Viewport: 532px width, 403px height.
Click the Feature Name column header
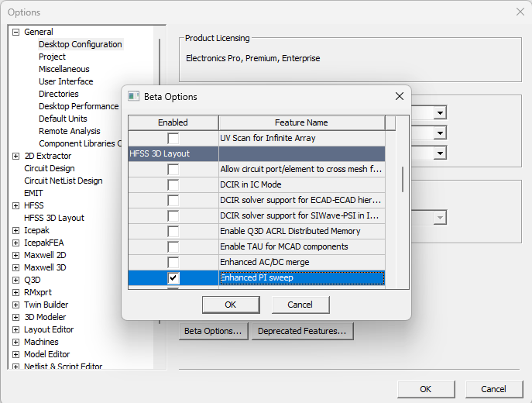pyautogui.click(x=302, y=122)
